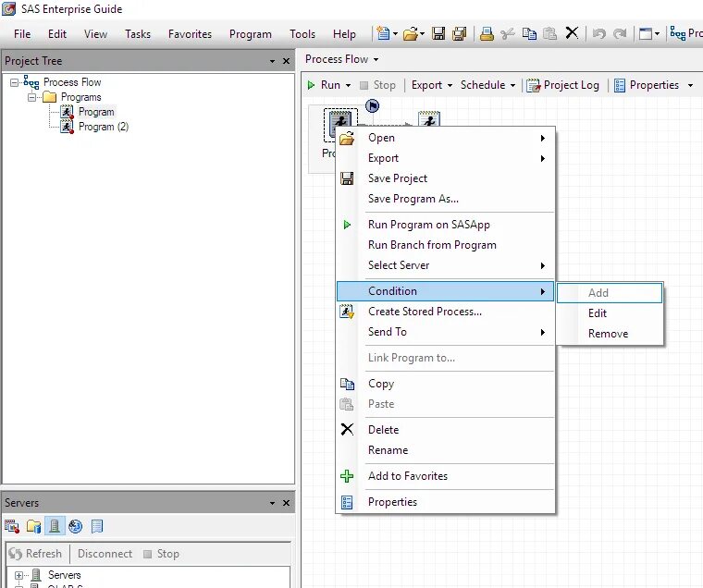Click the Run button in Process Flow toolbar
The image size is (703, 588).
point(324,85)
